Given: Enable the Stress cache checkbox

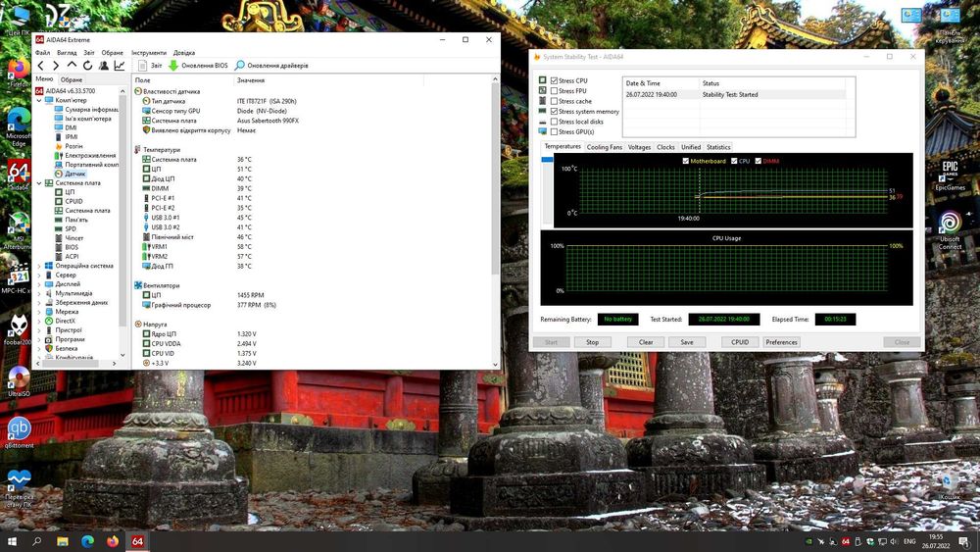Looking at the screenshot, I should pos(554,101).
